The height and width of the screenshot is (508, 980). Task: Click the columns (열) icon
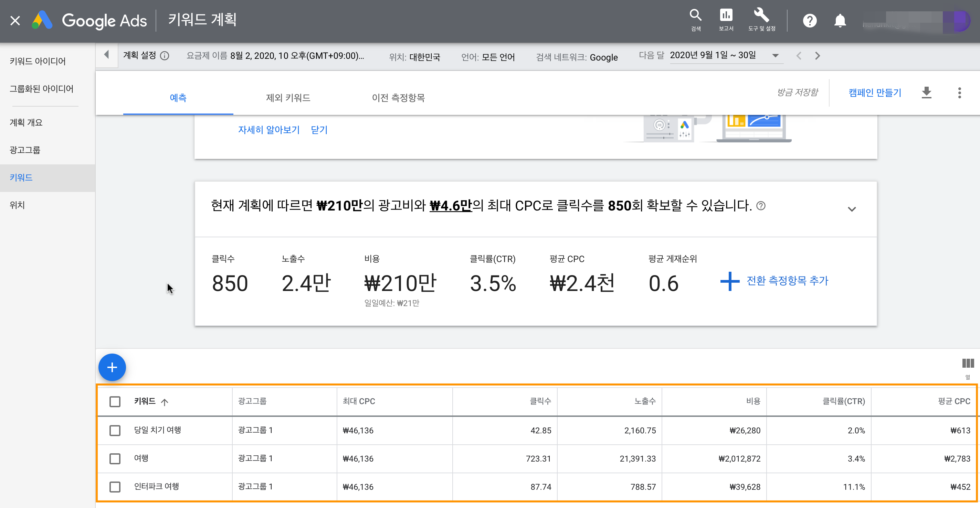968,364
